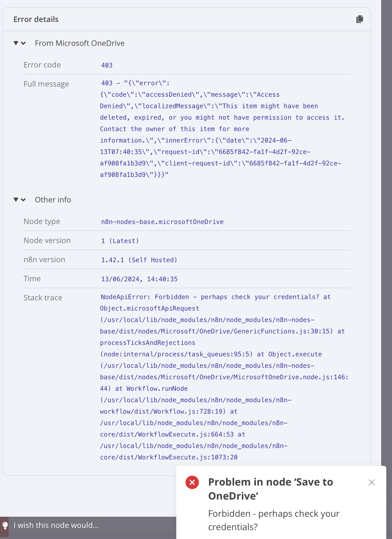Click the 'Error details' heading

[x=36, y=19]
